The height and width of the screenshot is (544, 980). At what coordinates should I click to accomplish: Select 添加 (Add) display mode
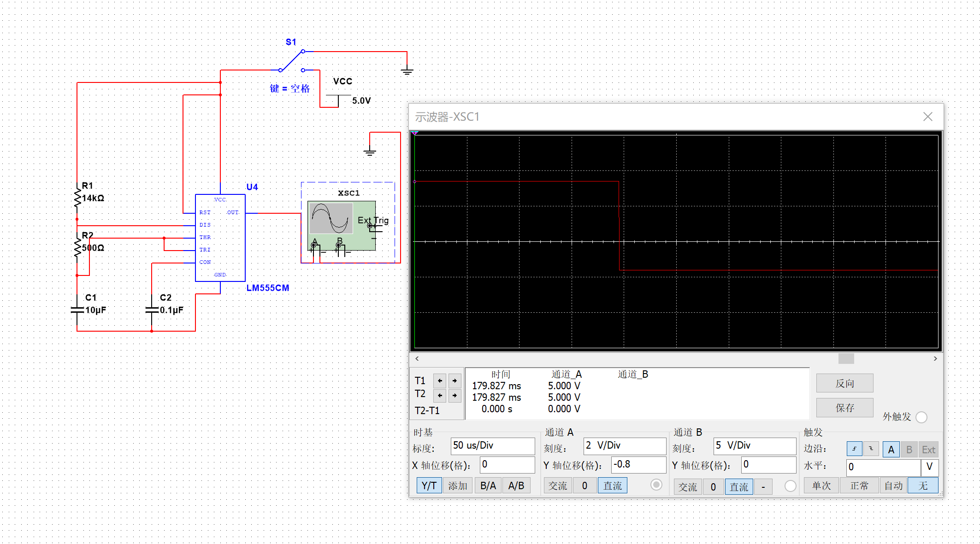tap(458, 486)
